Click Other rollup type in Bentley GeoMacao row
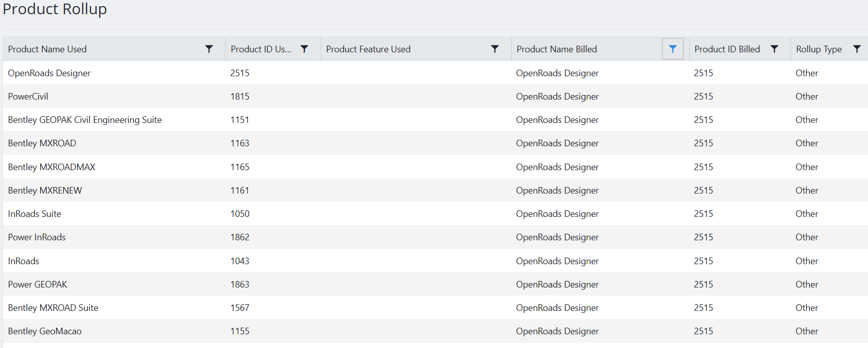The height and width of the screenshot is (348, 868). (x=807, y=331)
